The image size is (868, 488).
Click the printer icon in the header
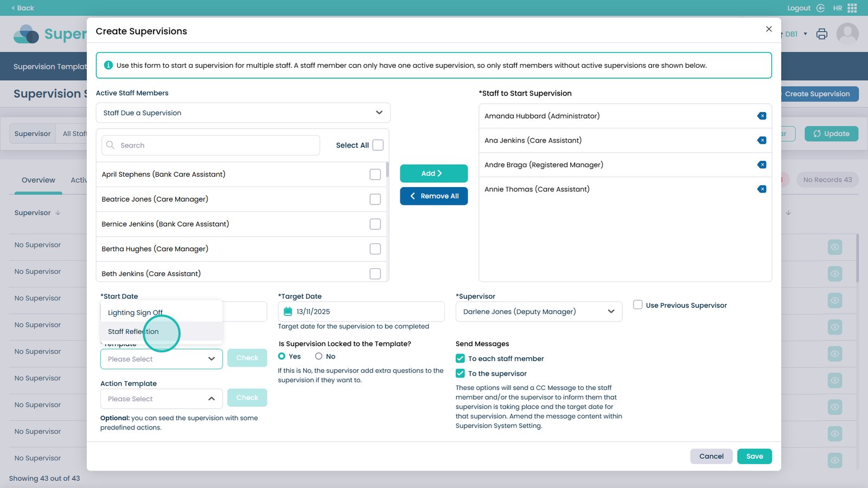(822, 34)
